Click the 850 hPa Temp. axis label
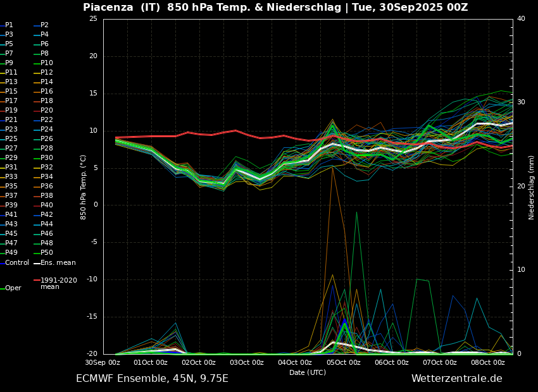Screen dimensions: 538x392 point(84,187)
